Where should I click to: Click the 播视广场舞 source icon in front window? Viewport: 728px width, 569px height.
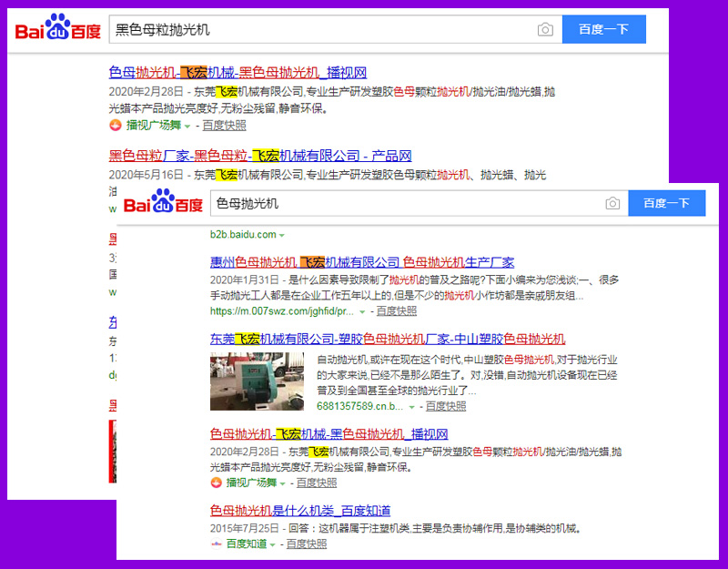[x=216, y=483]
